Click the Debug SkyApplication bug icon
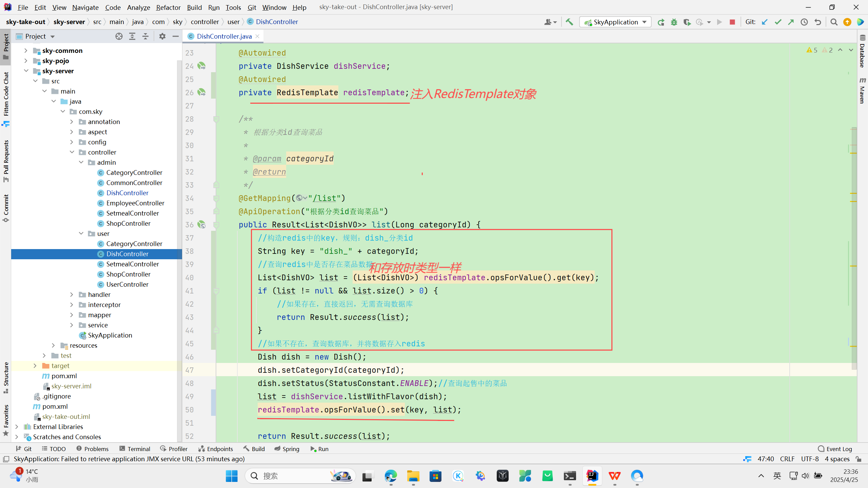This screenshot has height=488, width=868. [674, 22]
